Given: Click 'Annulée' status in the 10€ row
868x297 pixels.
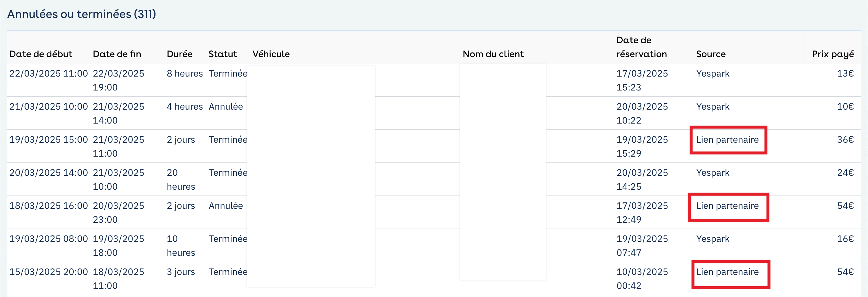Looking at the screenshot, I should click(226, 106).
